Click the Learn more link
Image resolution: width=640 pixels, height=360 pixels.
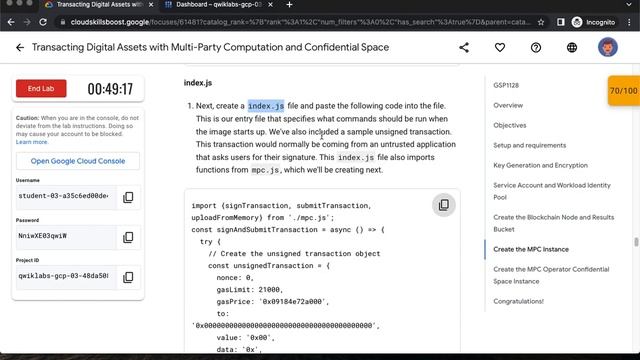coord(32,142)
